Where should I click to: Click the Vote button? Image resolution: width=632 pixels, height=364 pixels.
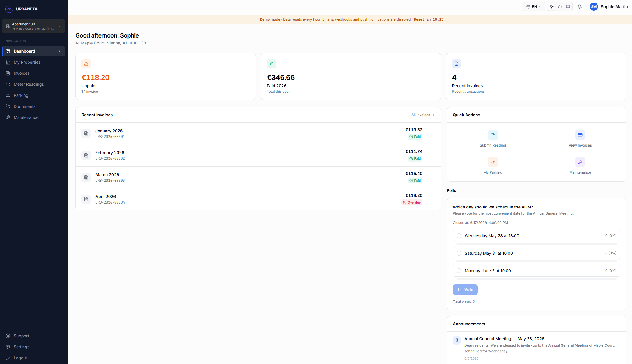click(465, 290)
